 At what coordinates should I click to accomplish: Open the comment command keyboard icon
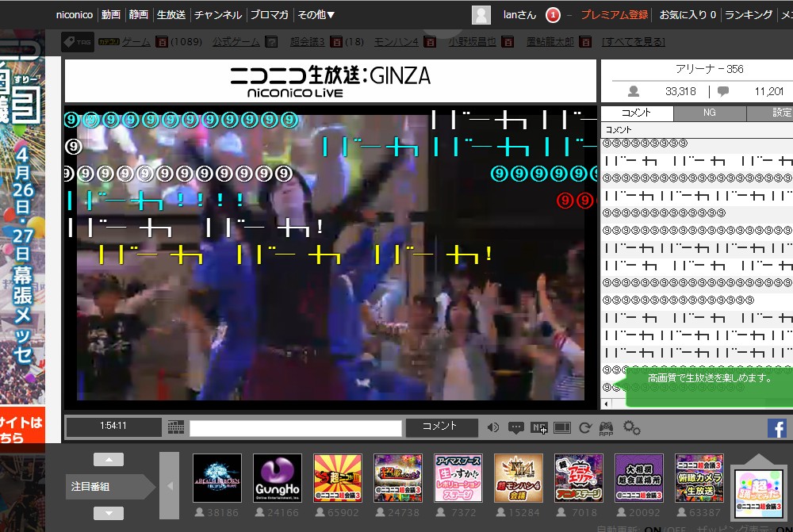[x=176, y=427]
